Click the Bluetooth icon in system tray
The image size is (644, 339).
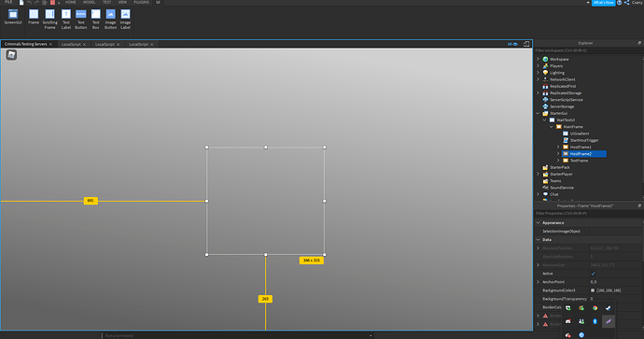point(595,321)
